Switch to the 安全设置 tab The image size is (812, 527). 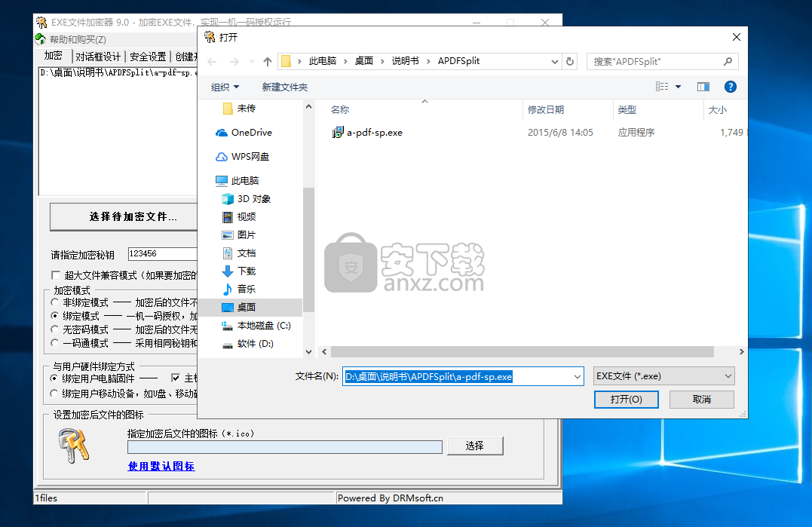(148, 57)
